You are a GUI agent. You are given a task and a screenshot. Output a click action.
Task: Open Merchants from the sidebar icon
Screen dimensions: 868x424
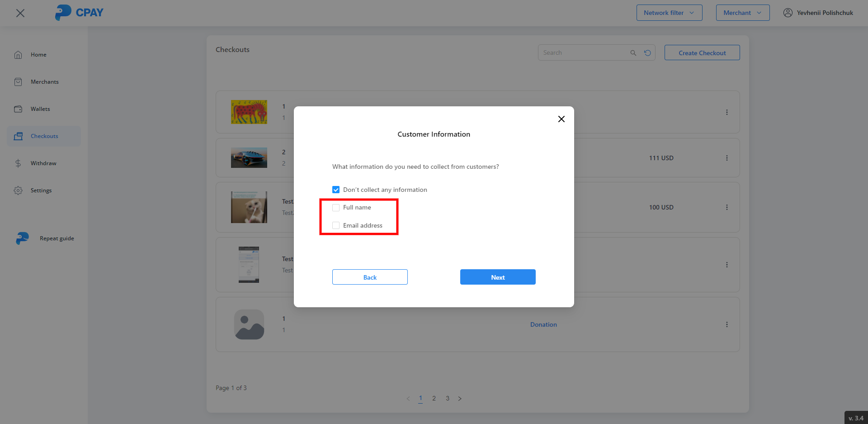[18, 82]
